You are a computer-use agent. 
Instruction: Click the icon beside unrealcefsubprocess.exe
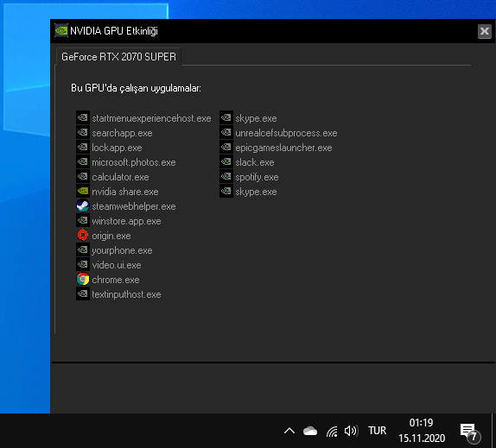[226, 132]
